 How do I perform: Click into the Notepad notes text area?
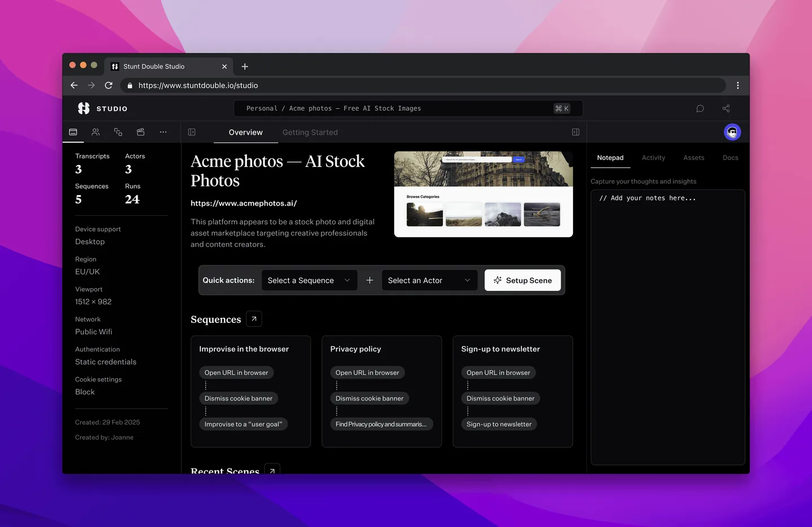[x=668, y=327]
